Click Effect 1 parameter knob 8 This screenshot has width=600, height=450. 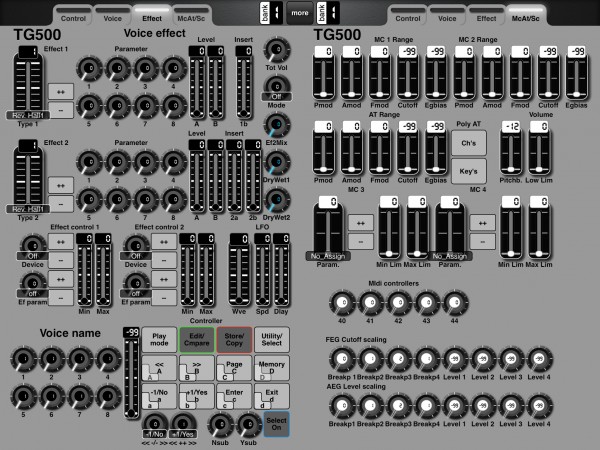(173, 106)
